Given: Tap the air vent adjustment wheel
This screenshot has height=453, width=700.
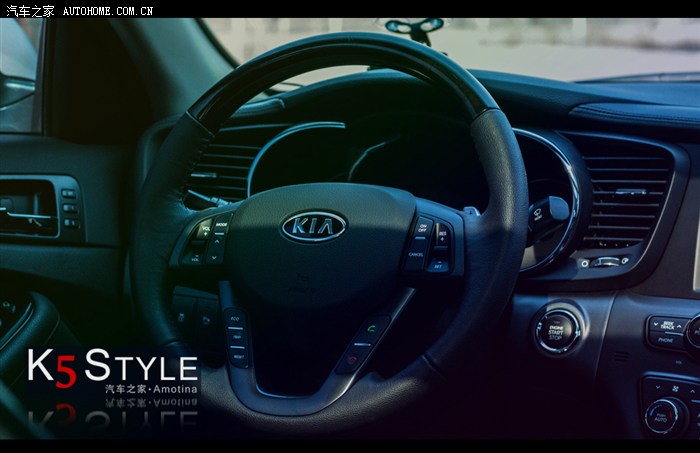Looking at the screenshot, I should point(605,262).
